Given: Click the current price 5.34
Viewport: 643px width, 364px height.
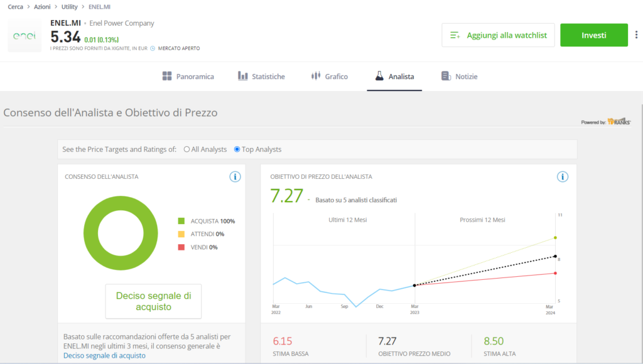Looking at the screenshot, I should pos(65,37).
